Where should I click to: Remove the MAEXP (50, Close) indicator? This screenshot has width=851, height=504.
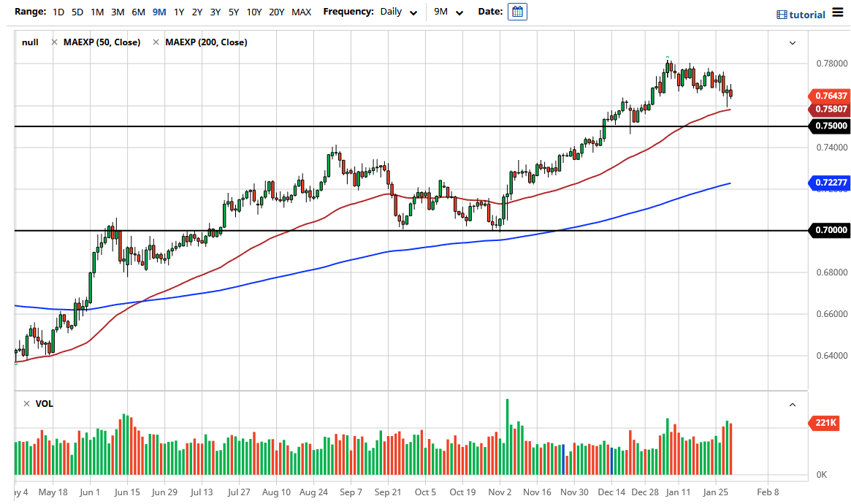point(54,42)
